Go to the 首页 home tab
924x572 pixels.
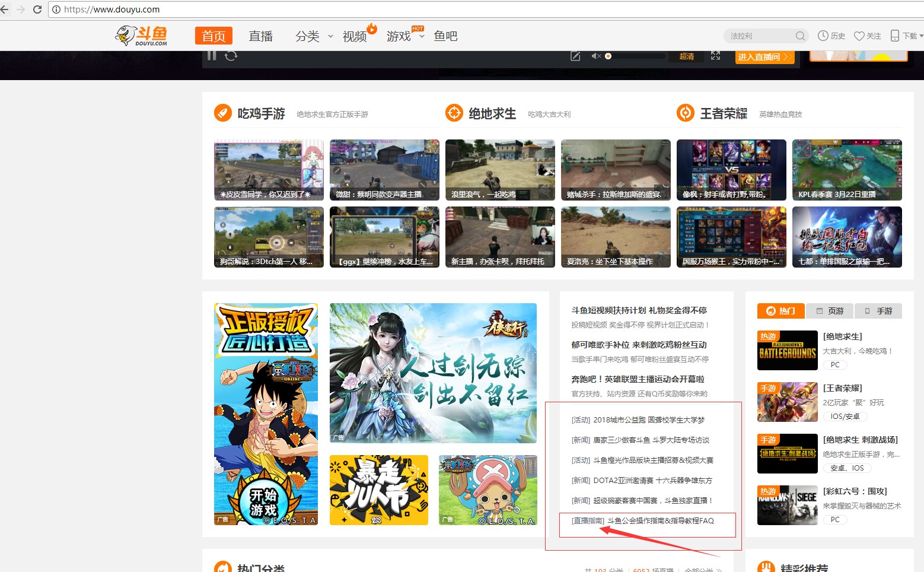(x=214, y=36)
